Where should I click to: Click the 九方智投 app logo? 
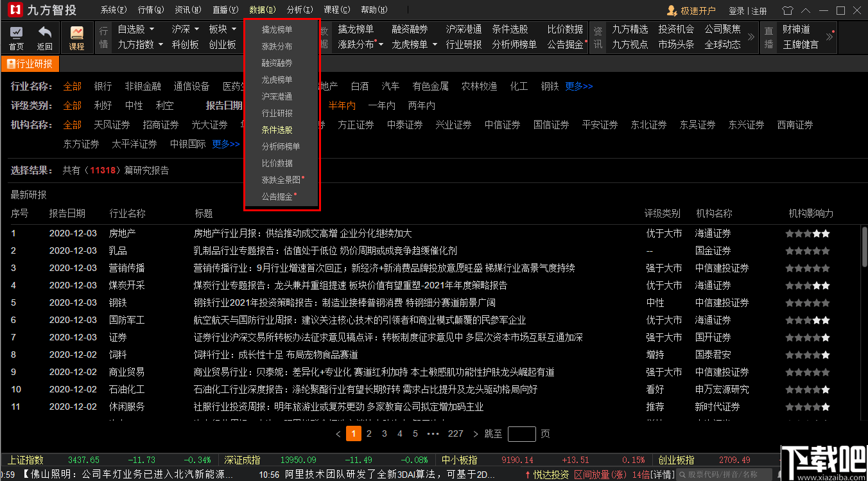(15, 10)
